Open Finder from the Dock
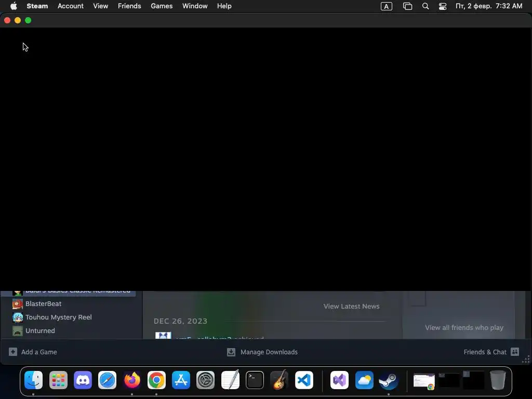Viewport: 532px width, 399px height. [x=33, y=380]
